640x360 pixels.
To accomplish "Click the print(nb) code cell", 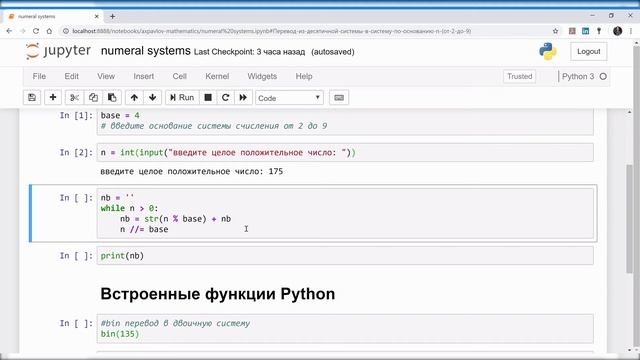I will click(x=345, y=256).
